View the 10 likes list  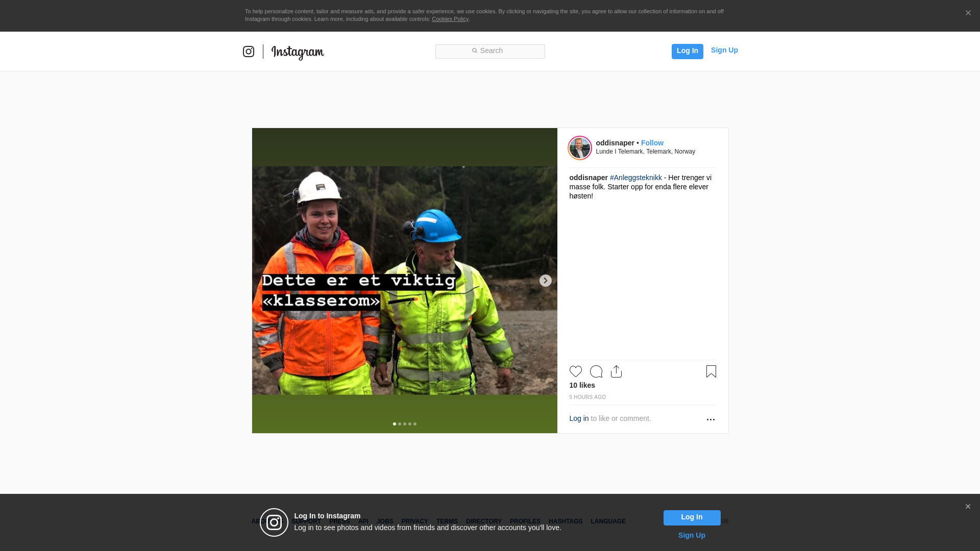pyautogui.click(x=582, y=385)
